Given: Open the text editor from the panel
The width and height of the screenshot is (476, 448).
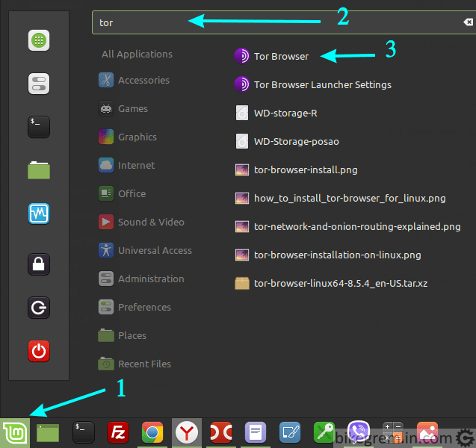Looking at the screenshot, I should 256,432.
